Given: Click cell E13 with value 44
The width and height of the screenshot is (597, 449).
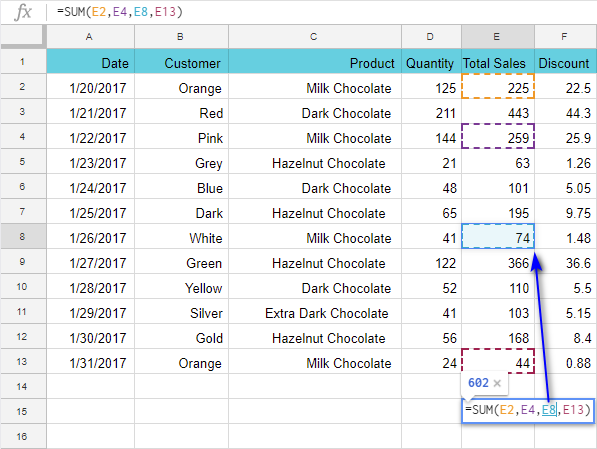Looking at the screenshot, I should pos(498,361).
